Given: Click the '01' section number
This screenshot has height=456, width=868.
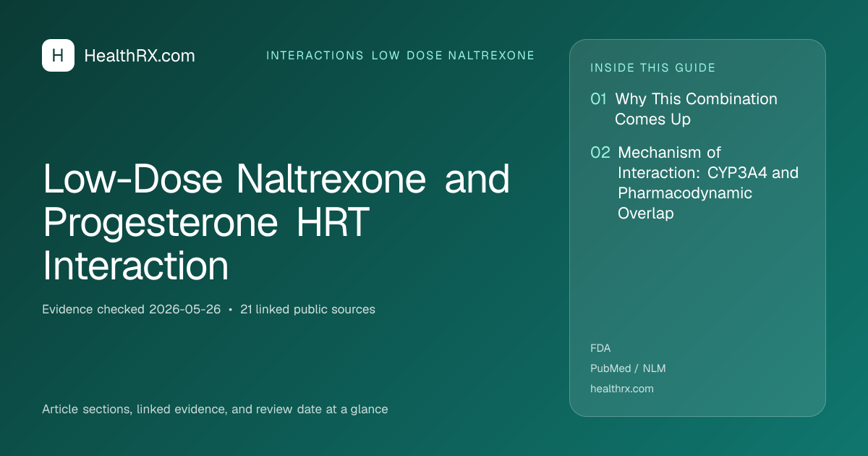Looking at the screenshot, I should click(598, 99).
